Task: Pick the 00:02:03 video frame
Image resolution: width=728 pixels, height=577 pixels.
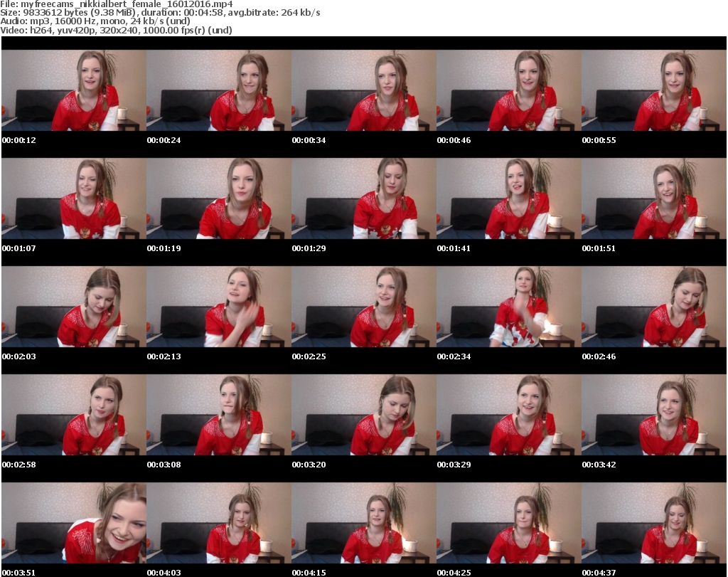Action: [x=74, y=307]
